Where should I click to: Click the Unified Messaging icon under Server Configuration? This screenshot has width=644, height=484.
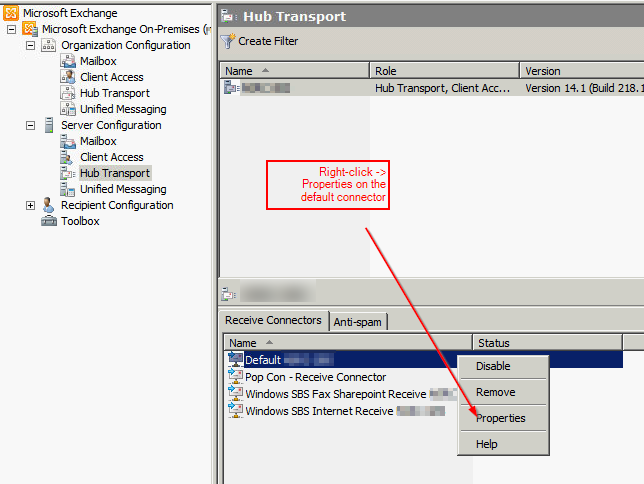point(68,189)
